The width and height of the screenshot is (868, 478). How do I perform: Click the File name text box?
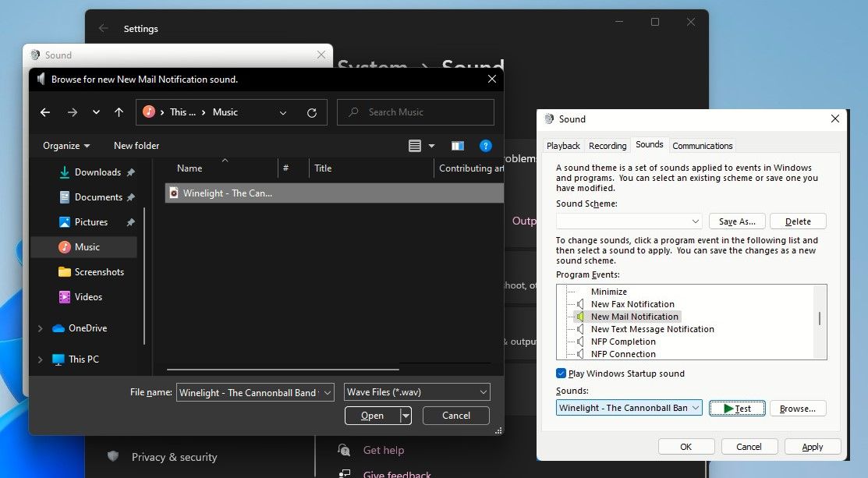click(249, 392)
